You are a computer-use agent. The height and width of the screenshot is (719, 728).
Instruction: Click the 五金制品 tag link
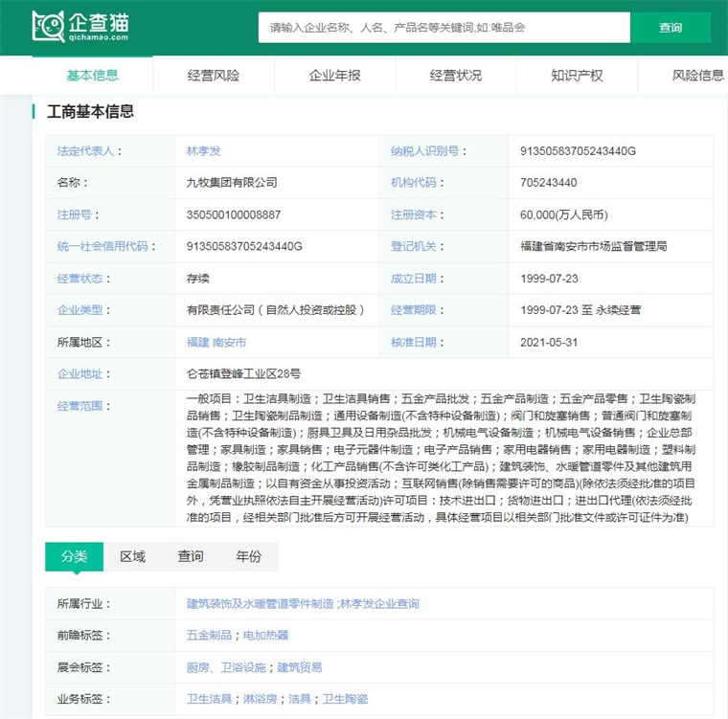tap(209, 636)
